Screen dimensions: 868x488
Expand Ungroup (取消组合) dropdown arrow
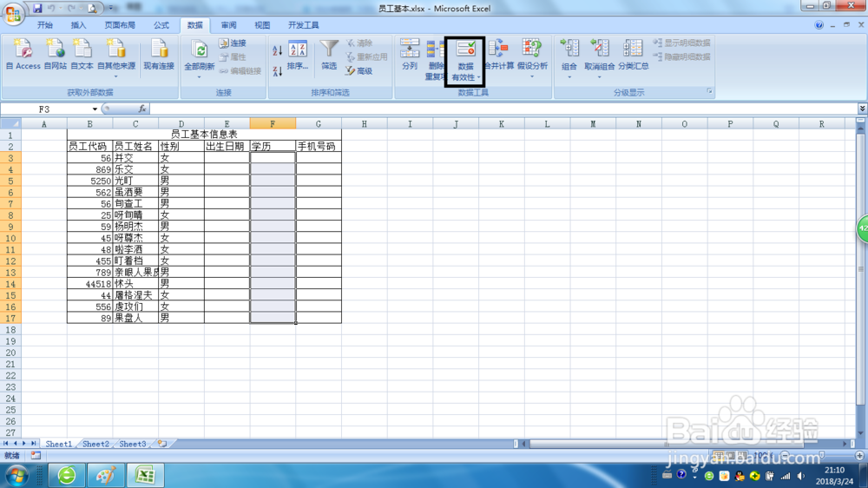click(600, 76)
